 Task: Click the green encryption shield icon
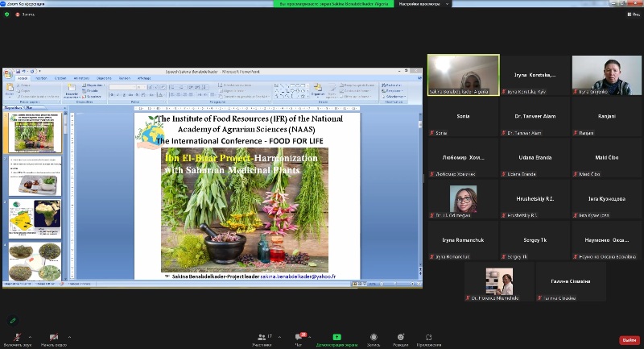point(7,14)
